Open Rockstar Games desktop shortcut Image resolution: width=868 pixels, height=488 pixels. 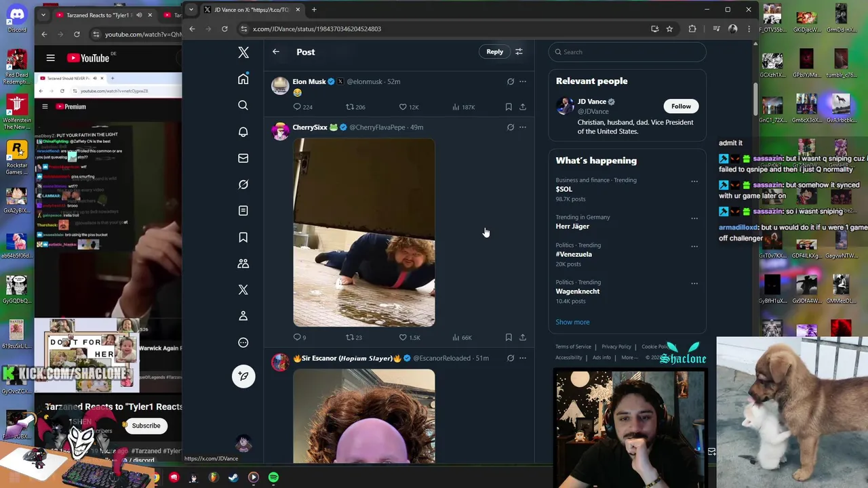click(17, 158)
